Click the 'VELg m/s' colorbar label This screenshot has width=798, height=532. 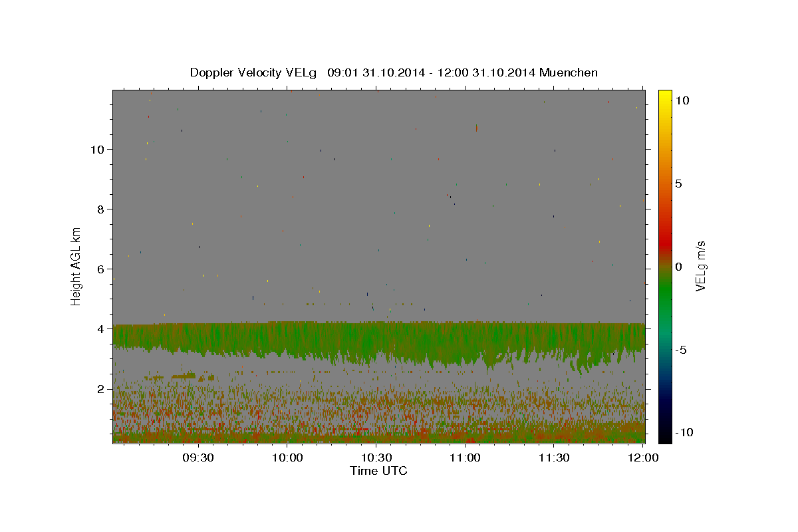pos(700,266)
